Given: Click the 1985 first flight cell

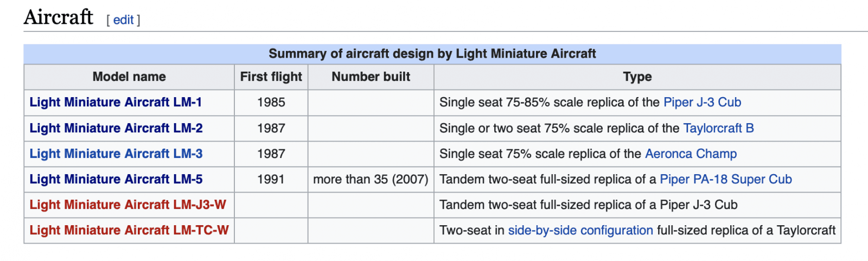Looking at the screenshot, I should [271, 103].
